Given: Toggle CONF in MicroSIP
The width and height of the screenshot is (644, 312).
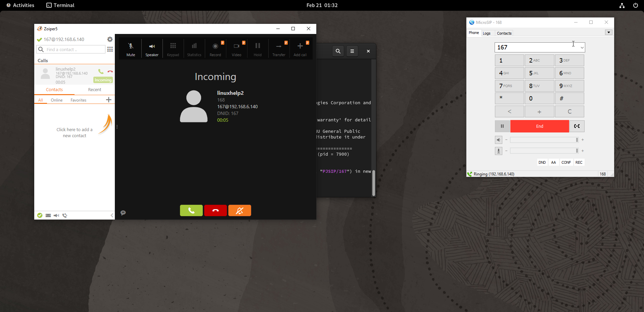Looking at the screenshot, I should 566,162.
